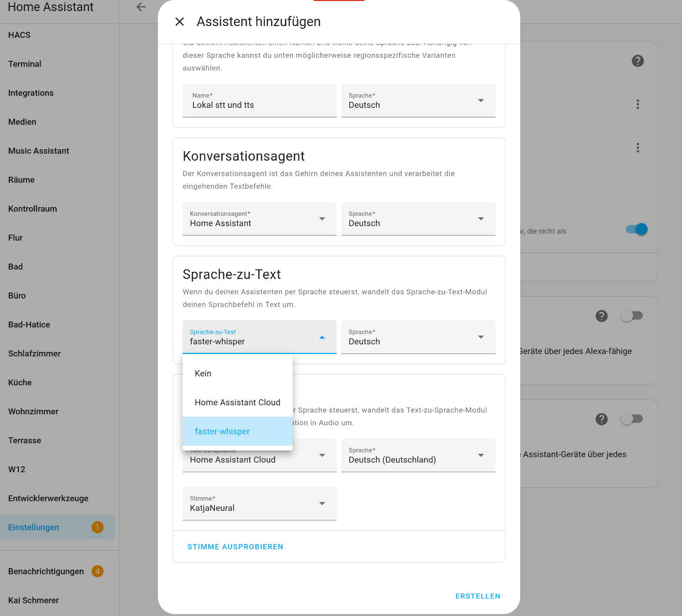Expand the Stimme KatjaNeural dropdown
This screenshot has width=682, height=616.
[x=259, y=504]
